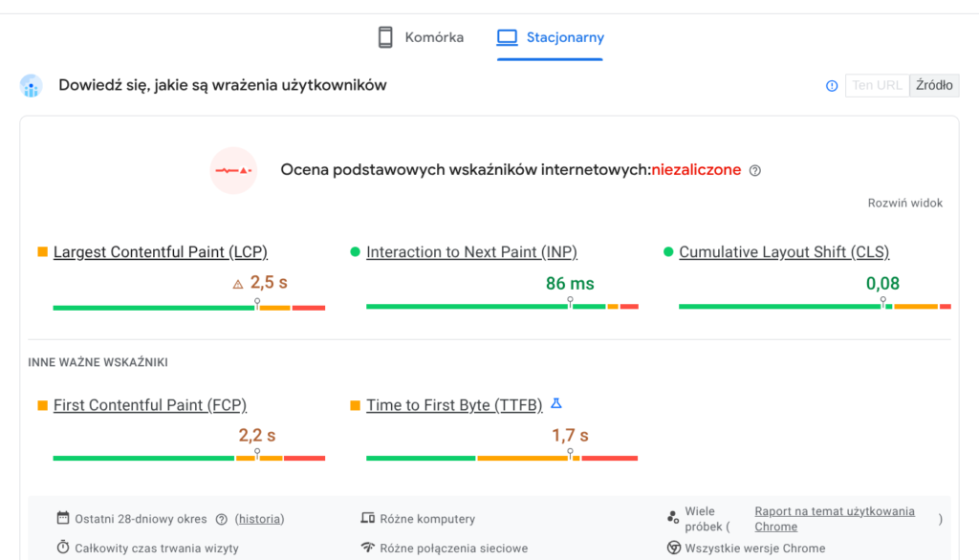Click the TTFB distribution bar
Image resolution: width=979 pixels, height=560 pixels.
(x=502, y=459)
